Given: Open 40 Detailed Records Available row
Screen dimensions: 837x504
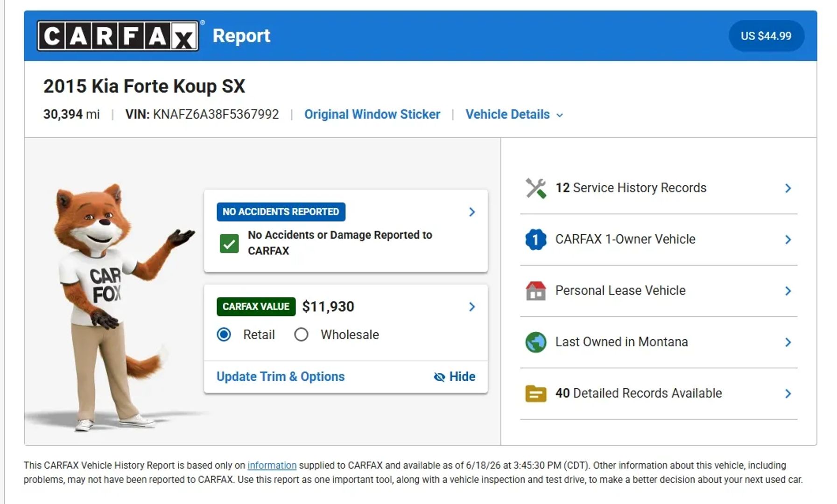Looking at the screenshot, I should click(659, 393).
